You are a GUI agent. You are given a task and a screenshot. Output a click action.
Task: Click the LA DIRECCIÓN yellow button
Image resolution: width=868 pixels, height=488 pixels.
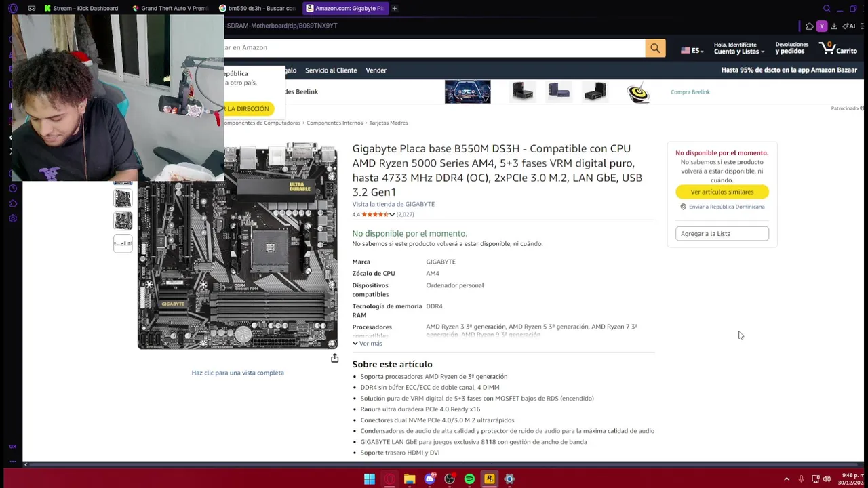(x=248, y=109)
